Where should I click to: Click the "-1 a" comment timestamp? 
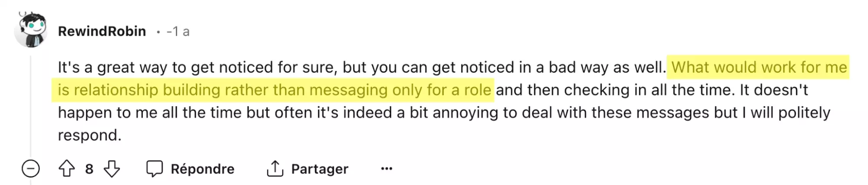click(x=178, y=31)
